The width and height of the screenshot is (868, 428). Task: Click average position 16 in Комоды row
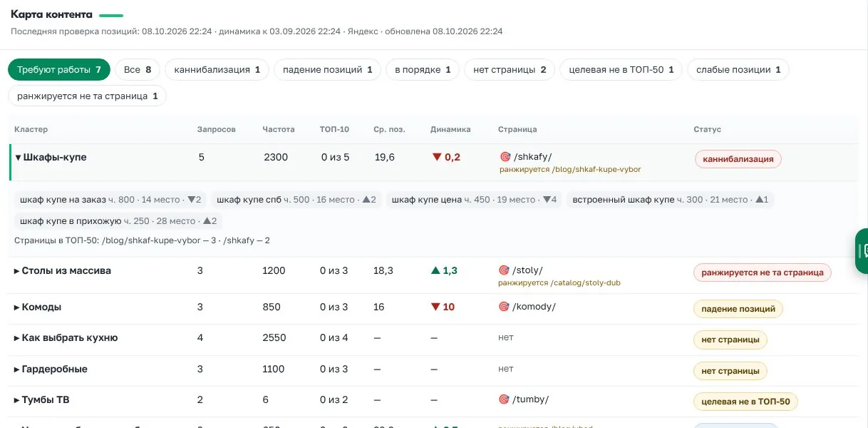point(379,307)
